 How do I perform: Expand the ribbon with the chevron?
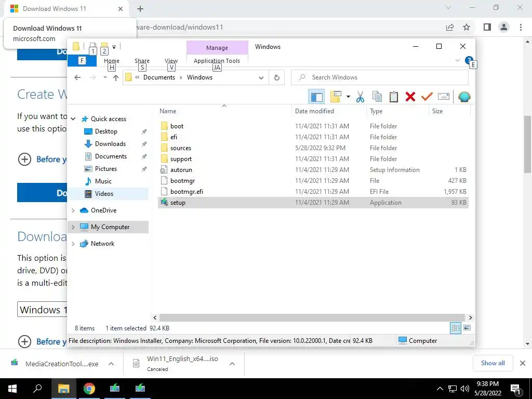(457, 60)
